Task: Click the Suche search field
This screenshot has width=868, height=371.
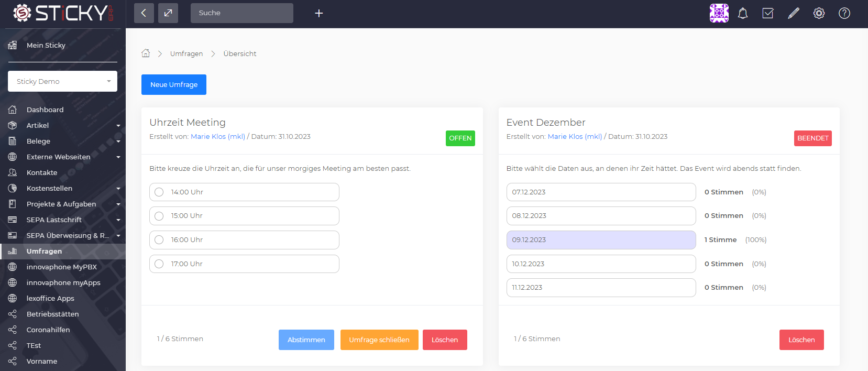Action: click(x=242, y=13)
